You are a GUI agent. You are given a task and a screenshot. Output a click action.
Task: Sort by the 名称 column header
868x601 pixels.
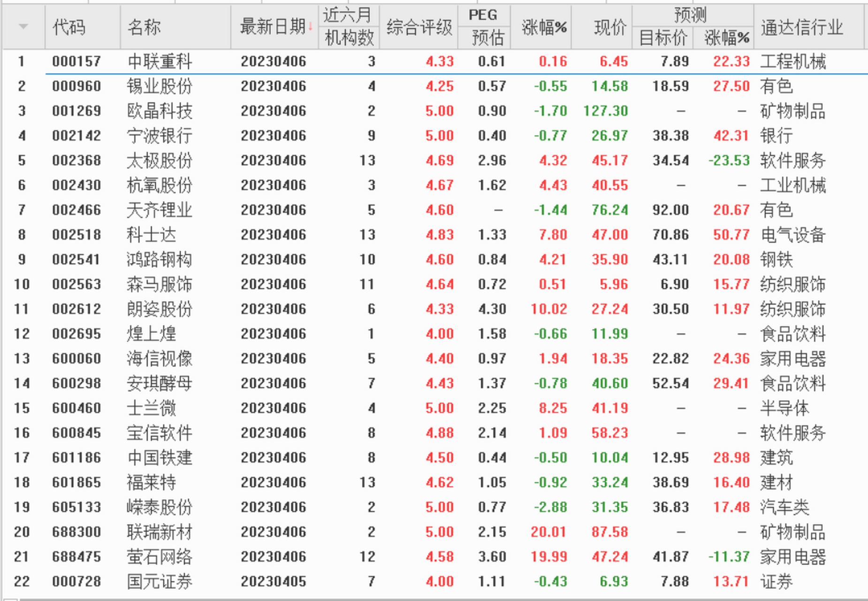(x=144, y=27)
